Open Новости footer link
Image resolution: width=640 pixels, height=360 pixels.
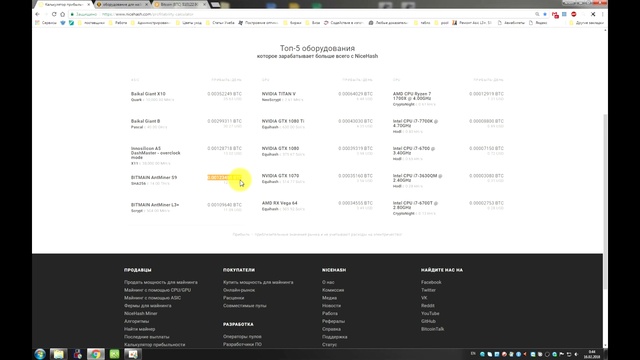pos(331,305)
